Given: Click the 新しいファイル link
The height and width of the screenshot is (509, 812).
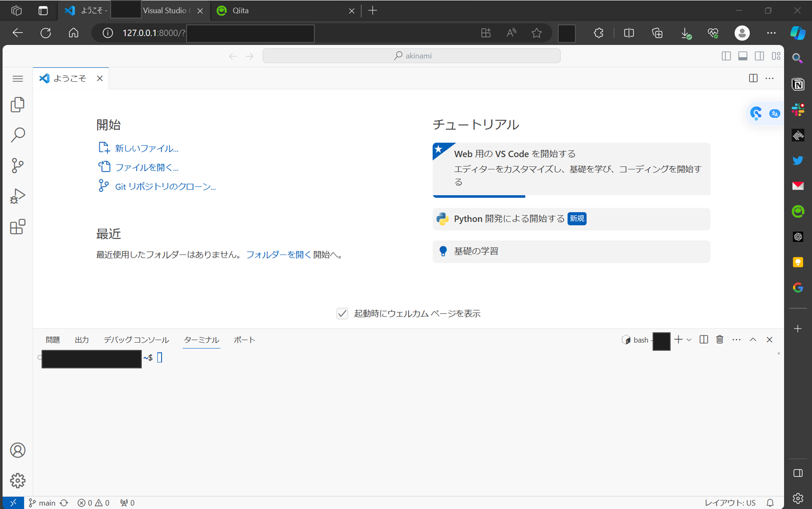Looking at the screenshot, I should [147, 148].
